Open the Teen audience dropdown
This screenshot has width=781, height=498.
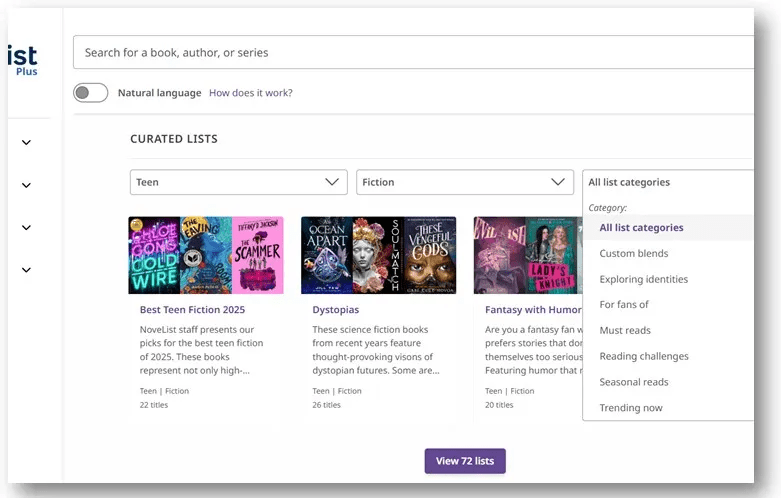[238, 182]
